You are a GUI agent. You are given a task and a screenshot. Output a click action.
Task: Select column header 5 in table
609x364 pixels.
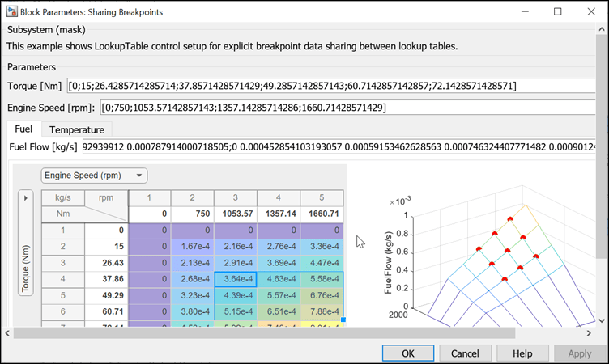click(x=322, y=198)
